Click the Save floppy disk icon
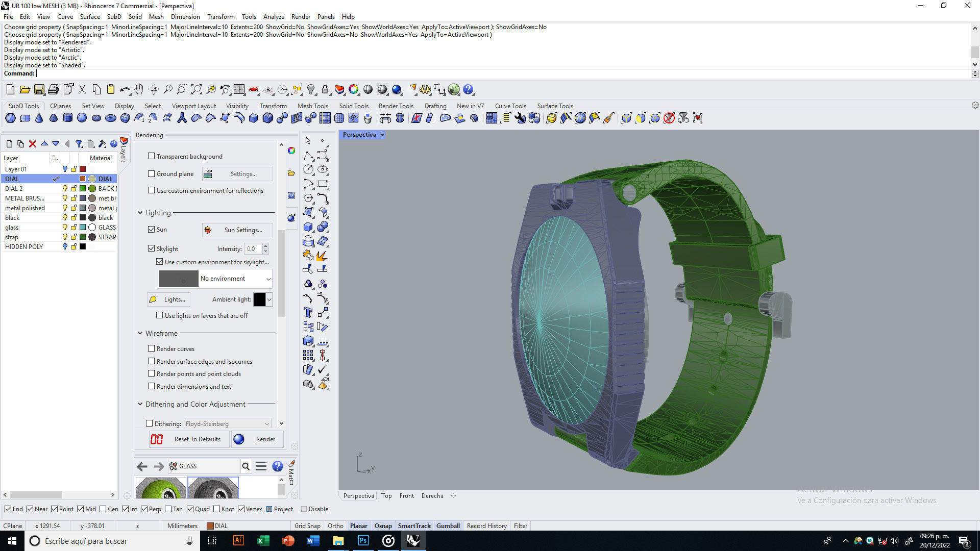 pyautogui.click(x=39, y=90)
